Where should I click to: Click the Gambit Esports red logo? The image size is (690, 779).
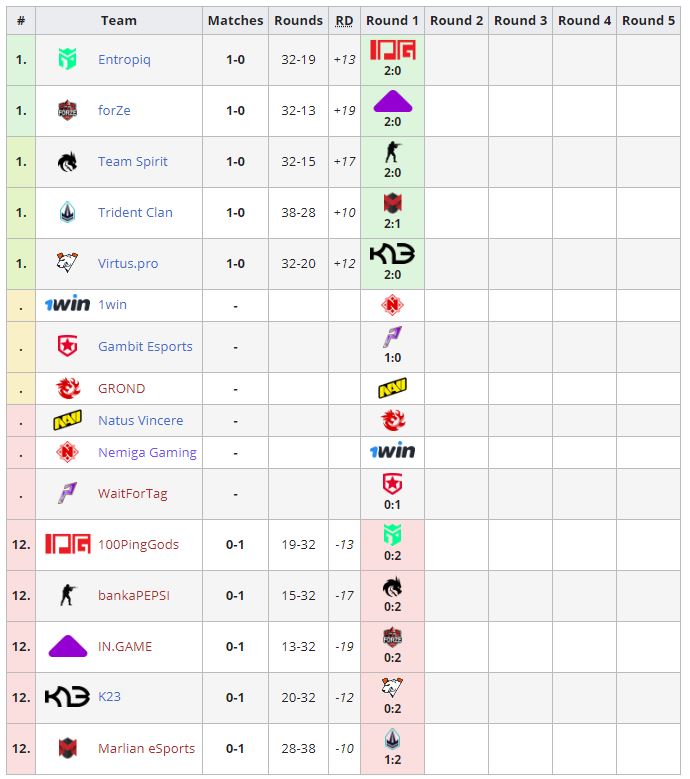coord(67,347)
